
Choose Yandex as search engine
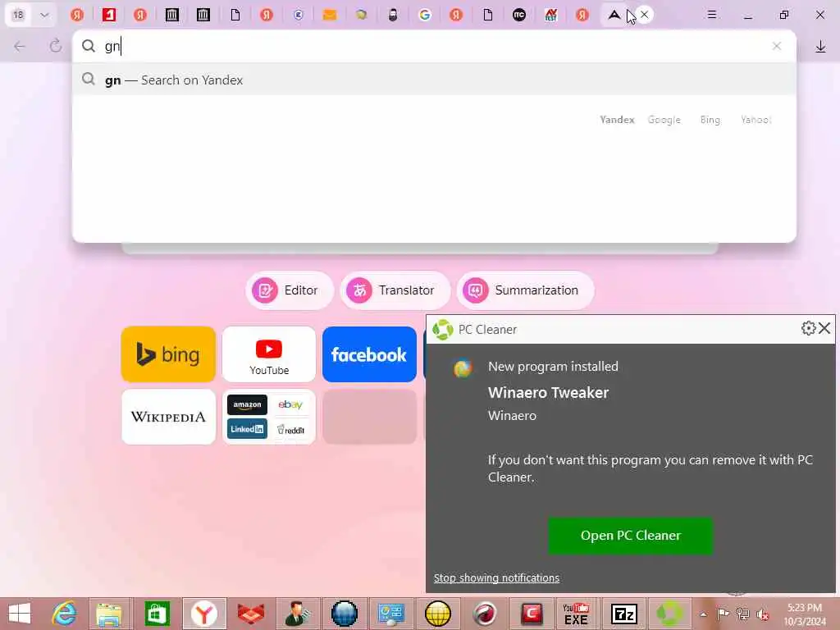(x=617, y=120)
